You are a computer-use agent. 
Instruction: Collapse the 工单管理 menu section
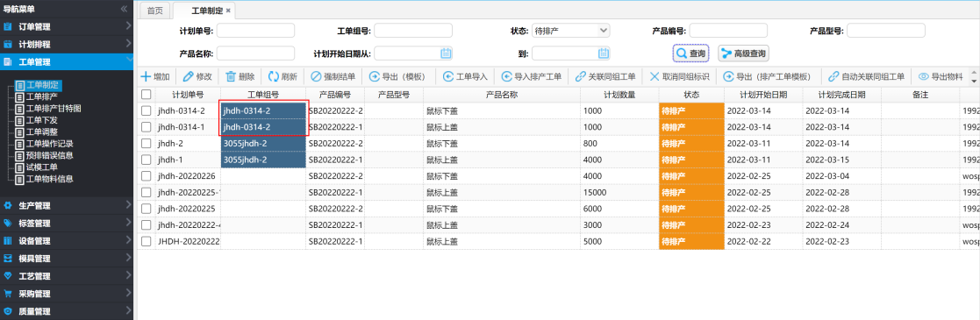point(128,60)
